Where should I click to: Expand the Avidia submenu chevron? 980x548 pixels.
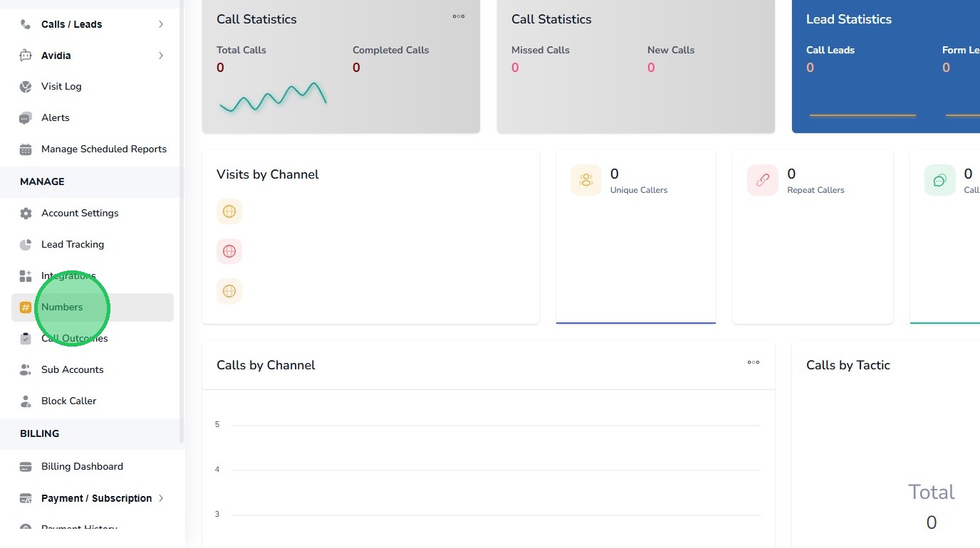click(161, 56)
